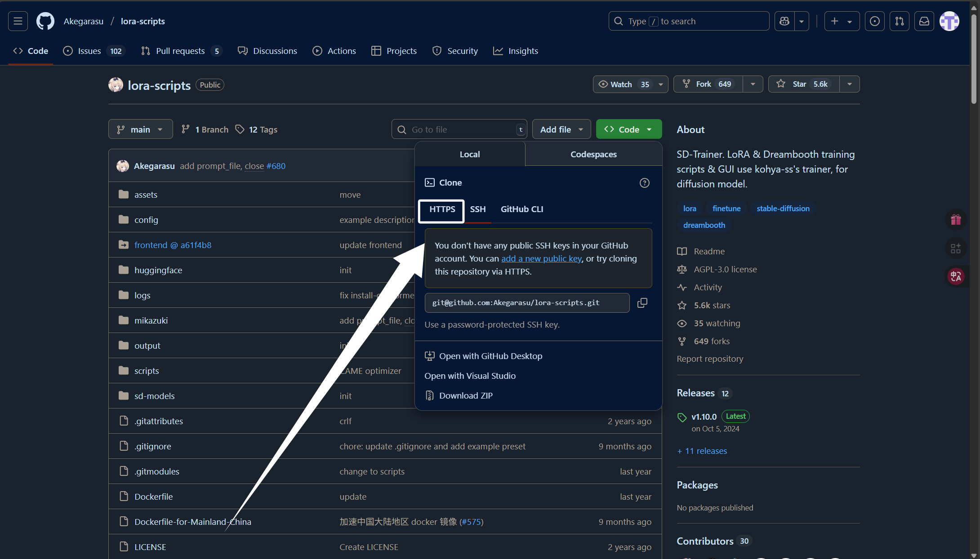
Task: Open the .gitignore file
Action: coord(152,446)
